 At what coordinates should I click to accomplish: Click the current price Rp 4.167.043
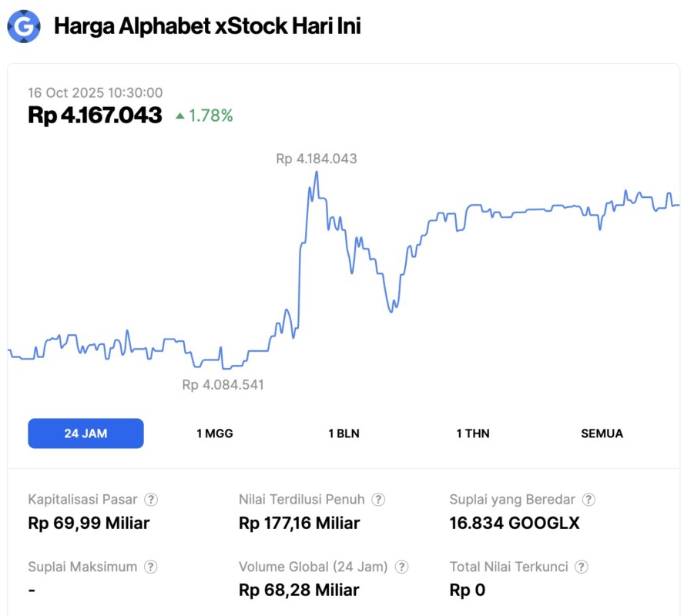pyautogui.click(x=95, y=115)
